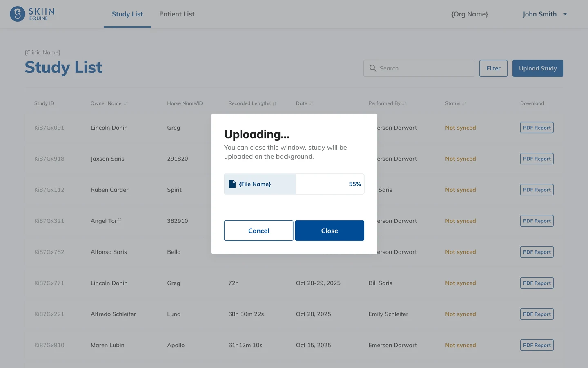Switch to the Patient List tab
The width and height of the screenshot is (588, 368).
click(x=177, y=14)
